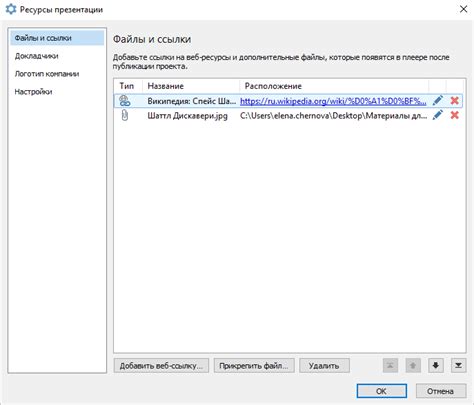Edit the Wikipedia link entry with pencil icon
This screenshot has height=405, width=474.
click(x=438, y=100)
